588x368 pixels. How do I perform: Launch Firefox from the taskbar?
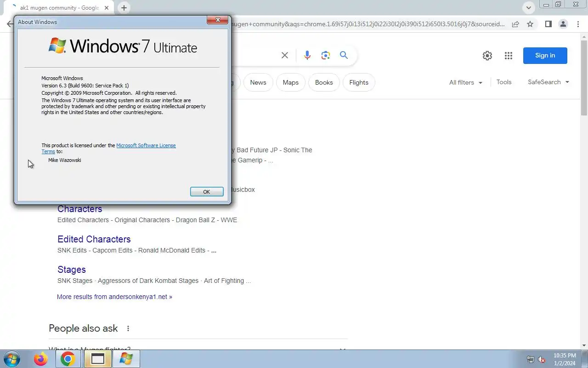(x=40, y=359)
